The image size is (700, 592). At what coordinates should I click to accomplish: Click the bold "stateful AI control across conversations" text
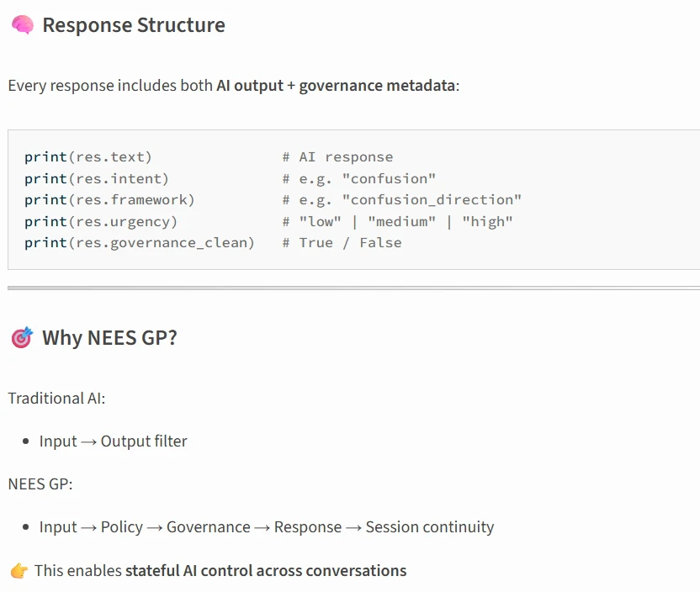click(x=266, y=571)
